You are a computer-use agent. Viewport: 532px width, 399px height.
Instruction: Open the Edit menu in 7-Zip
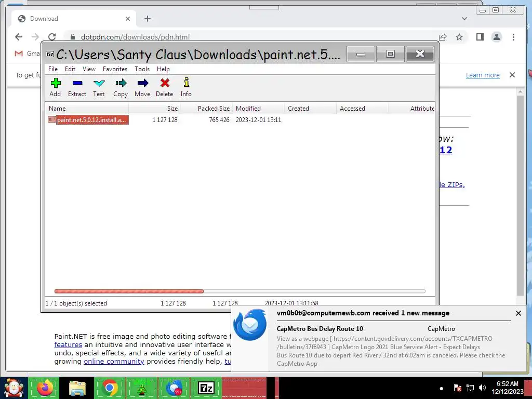70,69
